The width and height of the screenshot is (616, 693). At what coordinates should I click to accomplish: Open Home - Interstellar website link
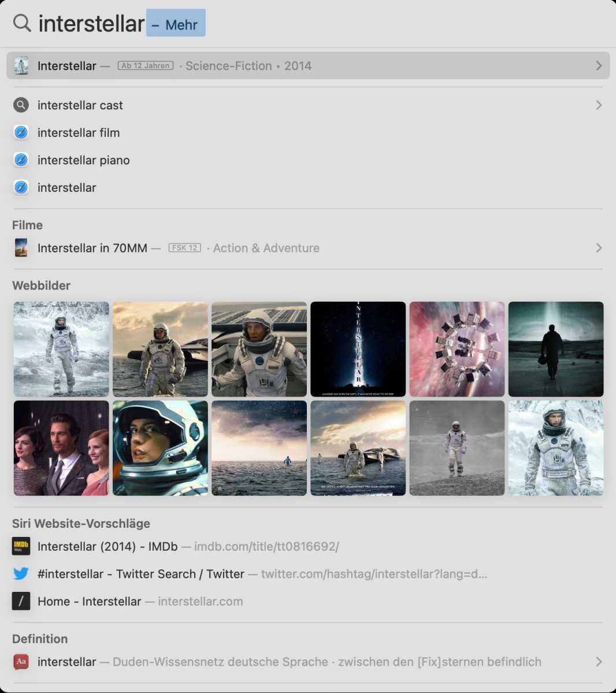89,601
